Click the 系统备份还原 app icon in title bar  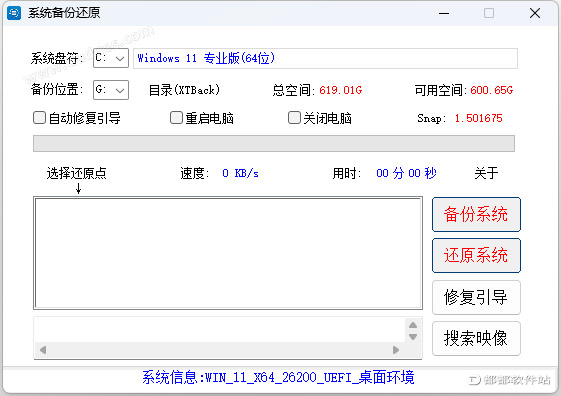(x=14, y=13)
